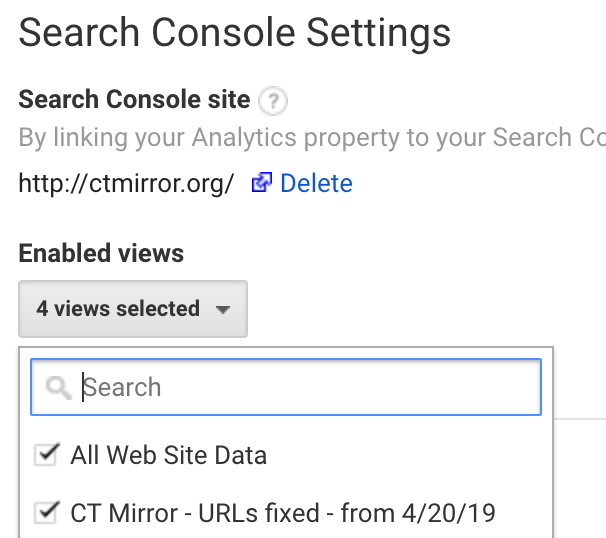Toggle CT Mirror URLs fixed checkbox

[46, 512]
